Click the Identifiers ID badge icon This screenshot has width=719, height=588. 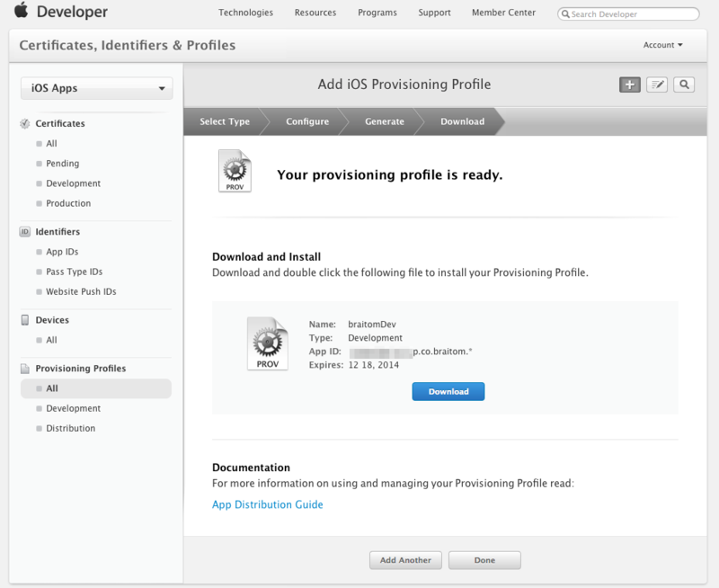[x=25, y=232]
